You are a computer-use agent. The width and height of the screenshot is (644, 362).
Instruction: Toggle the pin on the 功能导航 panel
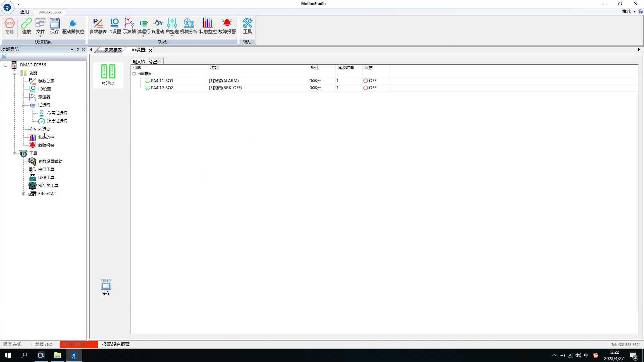pyautogui.click(x=77, y=49)
